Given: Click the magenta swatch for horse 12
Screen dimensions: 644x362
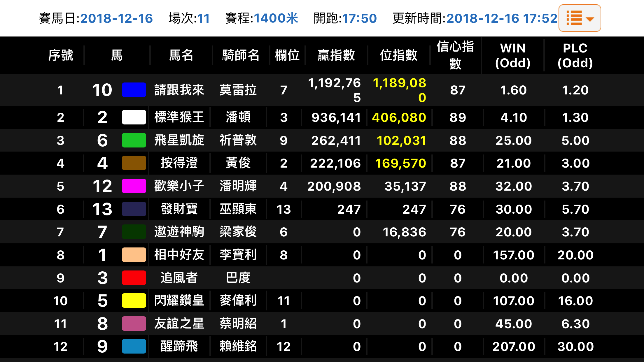Looking at the screenshot, I should click(x=134, y=186).
